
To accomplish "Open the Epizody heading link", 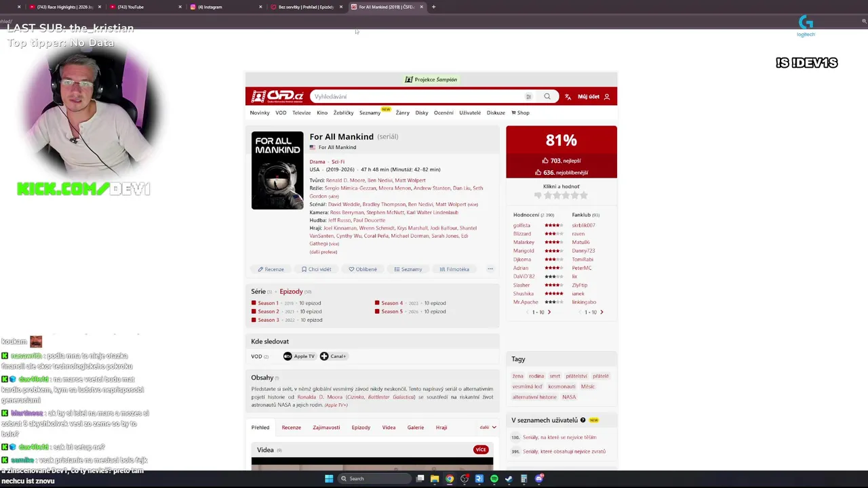I will pyautogui.click(x=291, y=291).
